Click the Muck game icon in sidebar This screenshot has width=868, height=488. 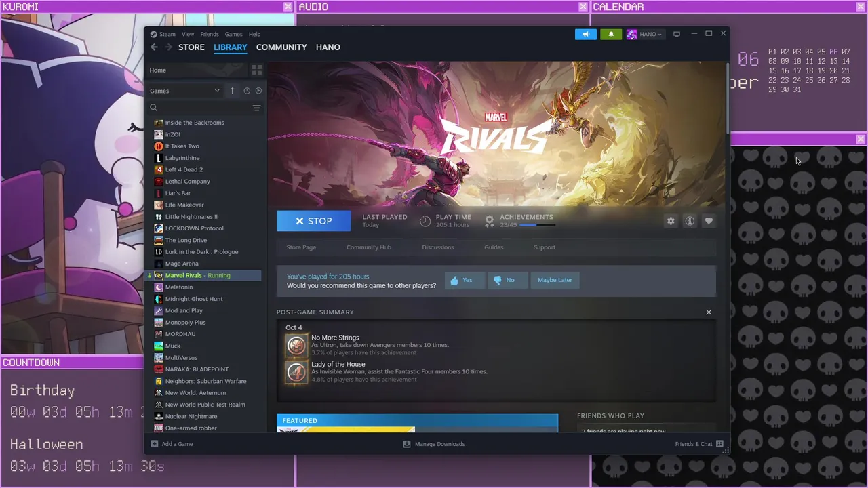point(159,346)
